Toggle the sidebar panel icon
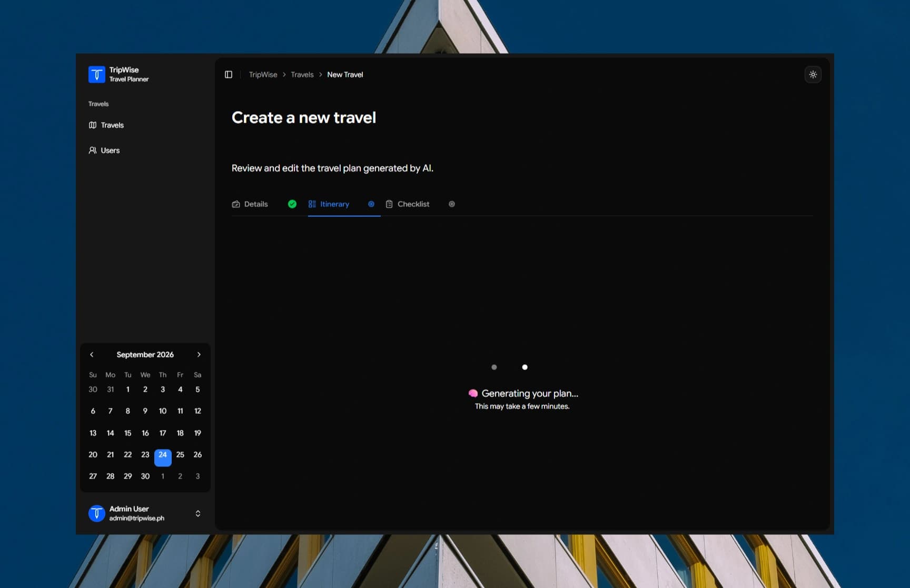 click(229, 75)
